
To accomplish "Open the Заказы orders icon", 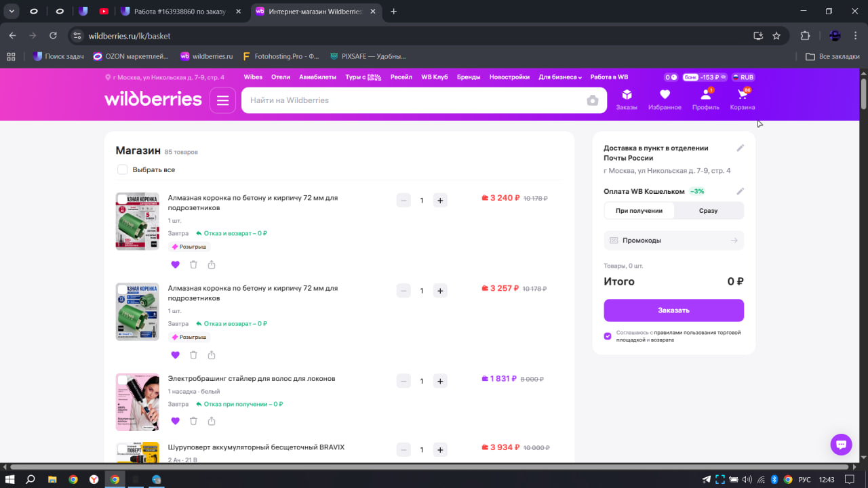I will coord(627,99).
